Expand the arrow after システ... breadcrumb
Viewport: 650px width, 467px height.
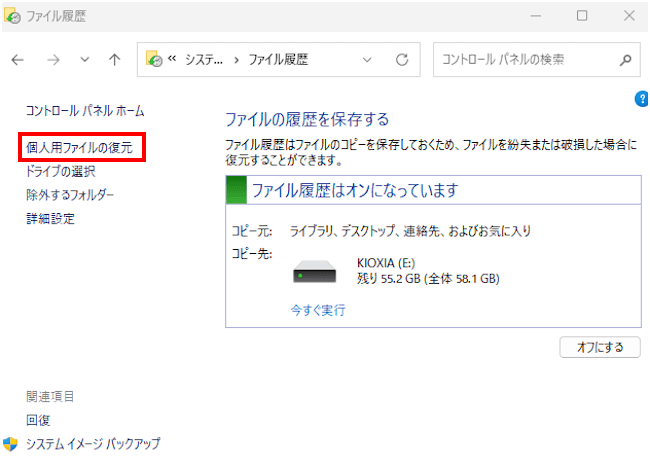[236, 60]
